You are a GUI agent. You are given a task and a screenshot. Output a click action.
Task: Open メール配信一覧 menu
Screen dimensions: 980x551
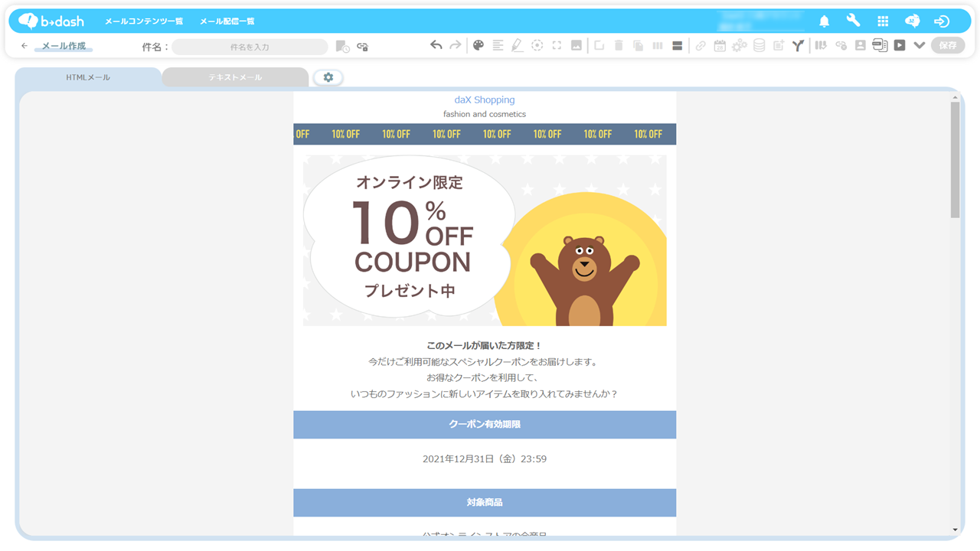click(x=227, y=21)
